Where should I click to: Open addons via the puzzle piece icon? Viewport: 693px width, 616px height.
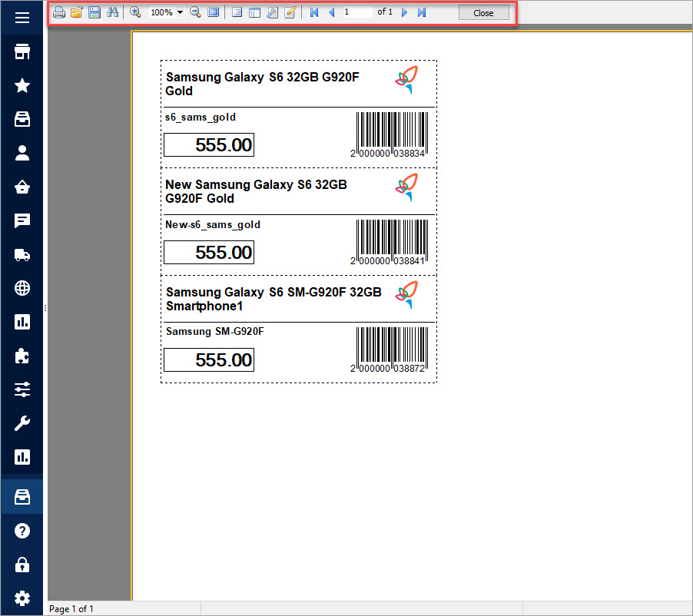22,356
